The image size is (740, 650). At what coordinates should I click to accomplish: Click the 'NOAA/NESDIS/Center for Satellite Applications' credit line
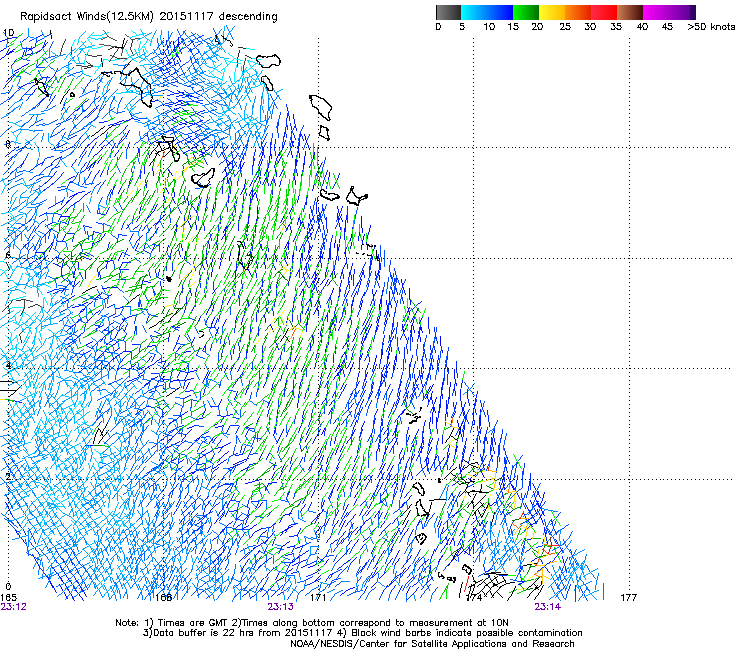coord(432,644)
